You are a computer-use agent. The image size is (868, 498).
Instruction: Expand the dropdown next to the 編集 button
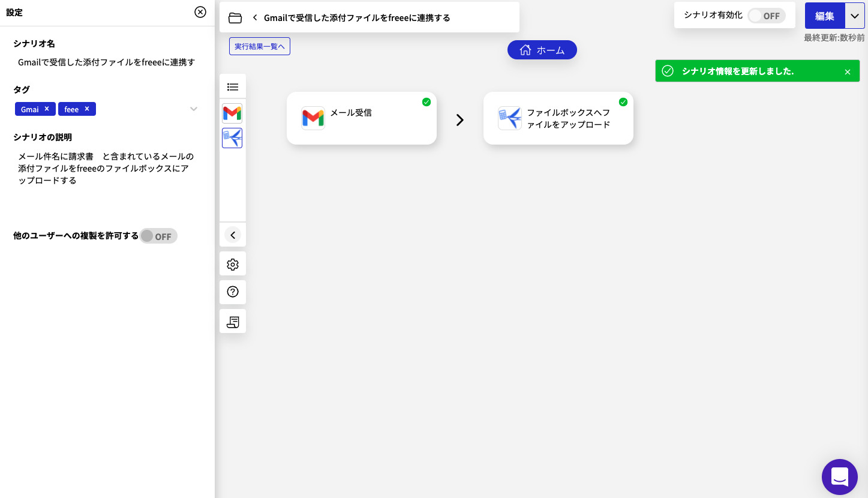pos(854,16)
